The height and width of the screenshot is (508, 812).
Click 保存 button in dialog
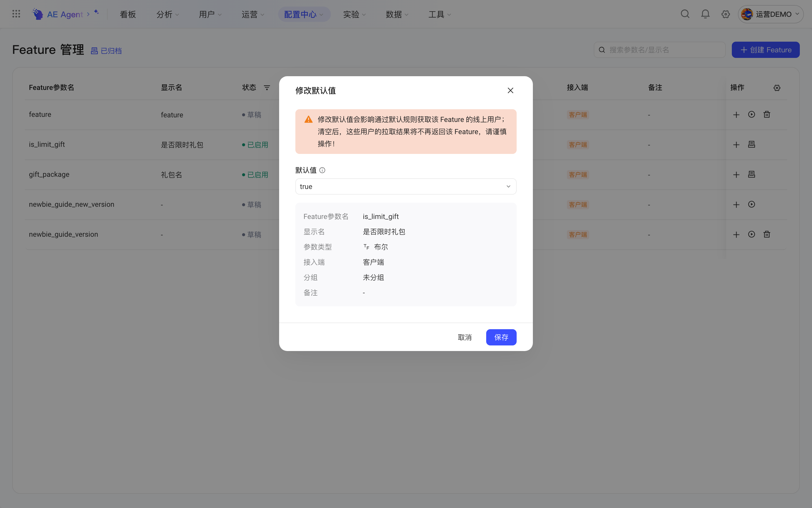click(x=501, y=337)
